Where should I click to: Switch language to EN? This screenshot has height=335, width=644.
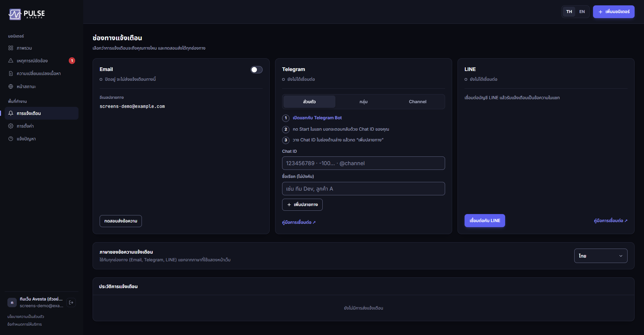[582, 12]
